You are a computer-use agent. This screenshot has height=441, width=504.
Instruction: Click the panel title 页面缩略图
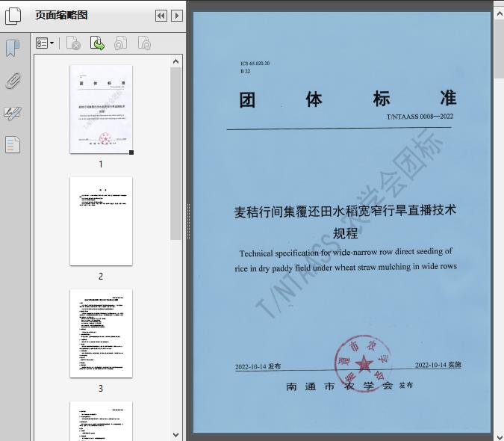click(x=61, y=15)
